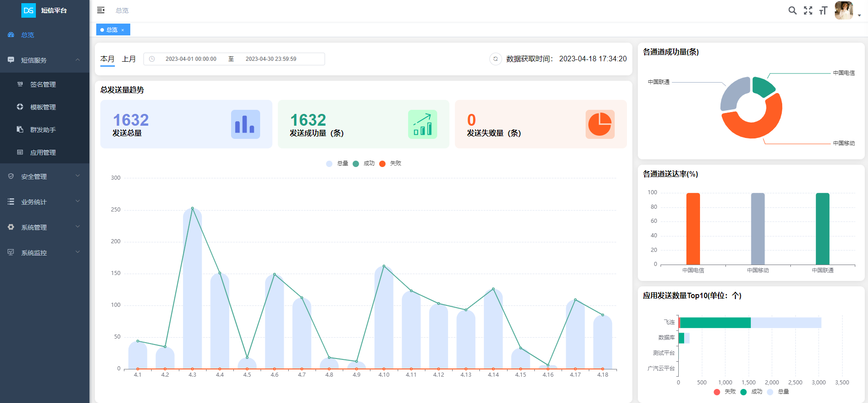
Task: Toggle 成功 series in trend legend
Action: coord(363,163)
